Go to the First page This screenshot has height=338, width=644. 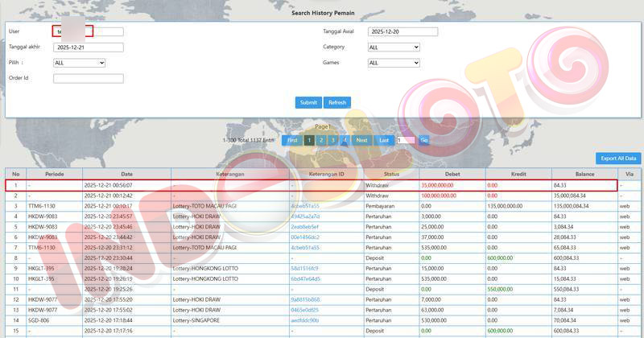[292, 140]
